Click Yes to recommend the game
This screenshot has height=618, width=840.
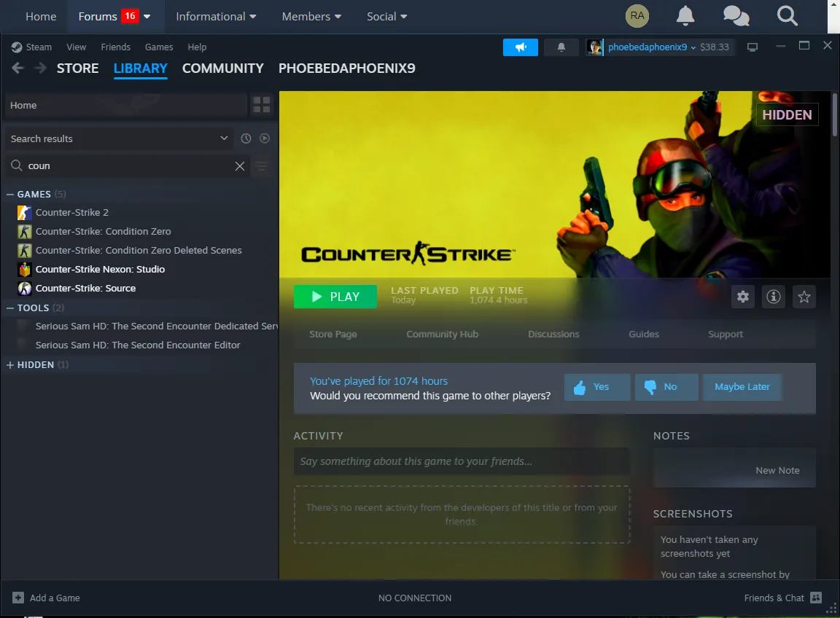(x=596, y=387)
